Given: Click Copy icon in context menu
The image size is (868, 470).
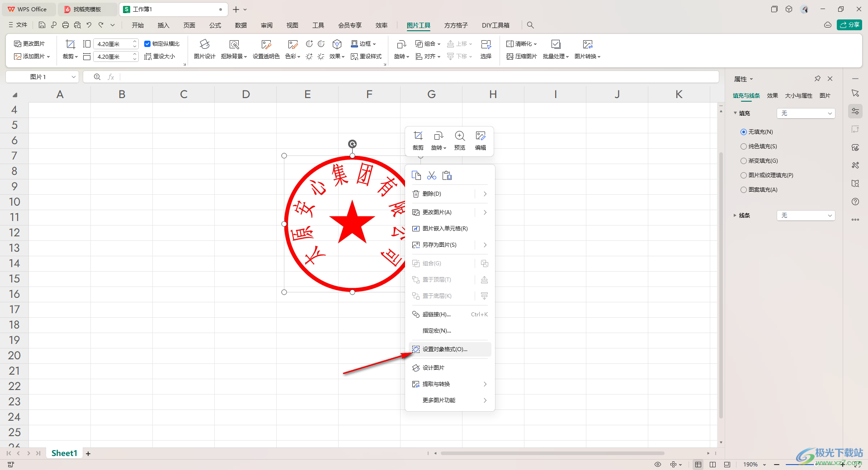Looking at the screenshot, I should (416, 175).
